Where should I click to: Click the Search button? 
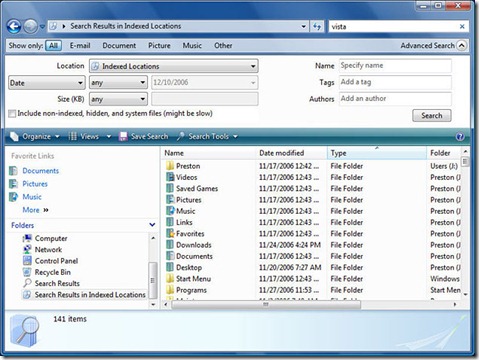pos(432,116)
